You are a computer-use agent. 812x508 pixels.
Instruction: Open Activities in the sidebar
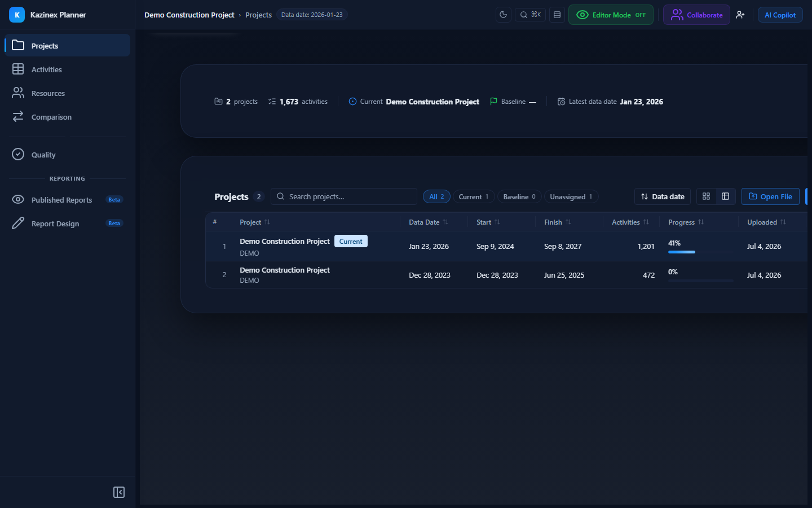coord(68,69)
